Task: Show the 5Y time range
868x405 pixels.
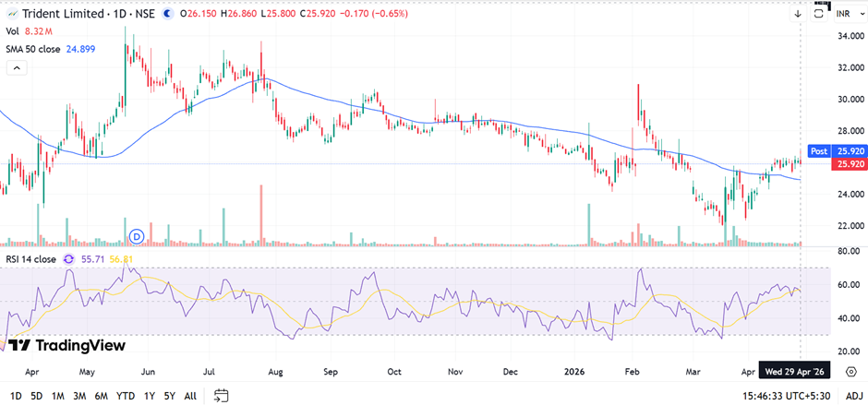Action: point(170,396)
